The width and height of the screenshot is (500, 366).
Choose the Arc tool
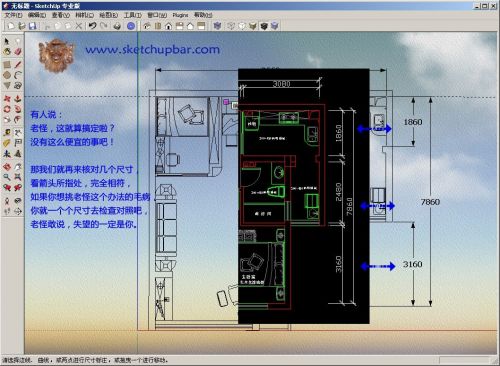(18, 75)
